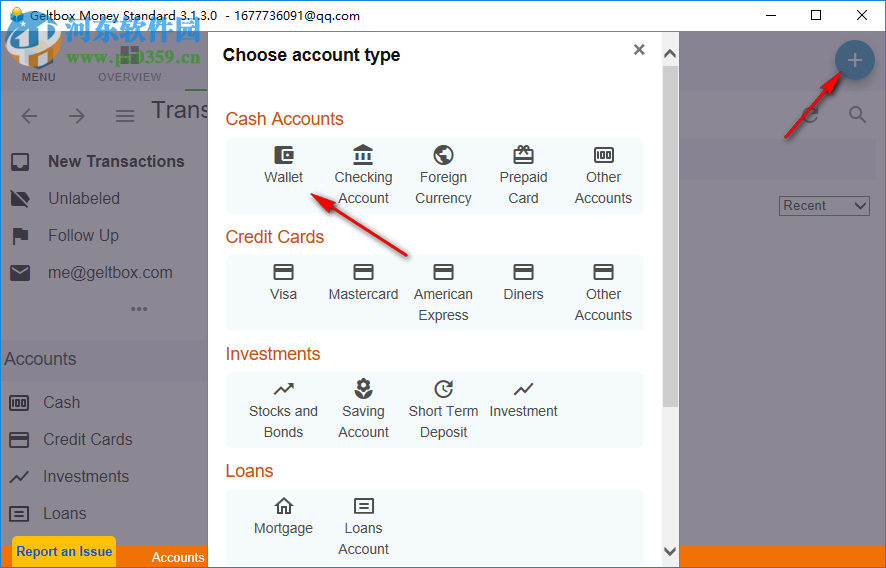Close the Choose account type dialog

[639, 50]
